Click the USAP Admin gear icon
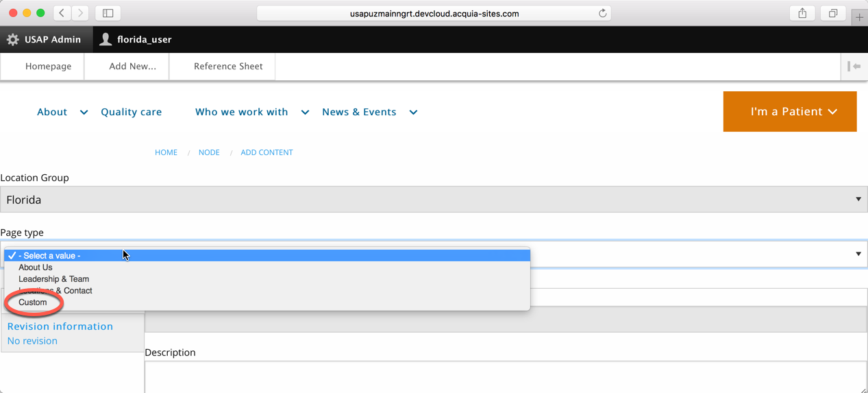This screenshot has height=393, width=868. (x=13, y=40)
